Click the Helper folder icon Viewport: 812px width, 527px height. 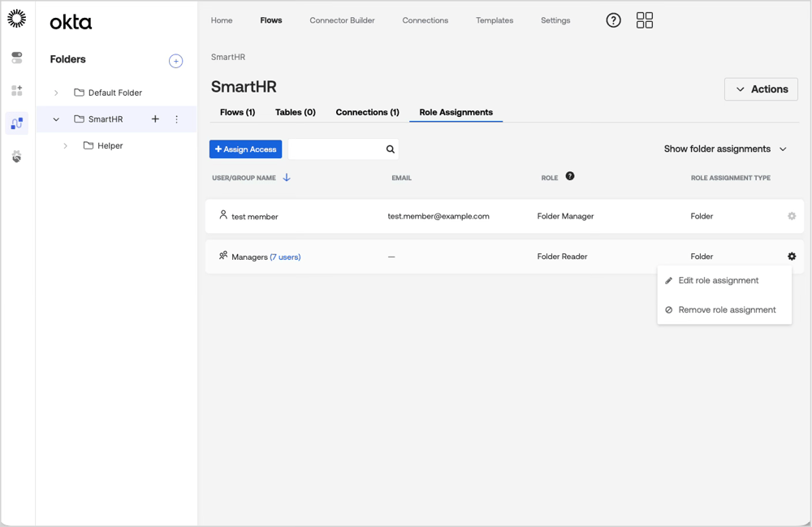pyautogui.click(x=88, y=145)
